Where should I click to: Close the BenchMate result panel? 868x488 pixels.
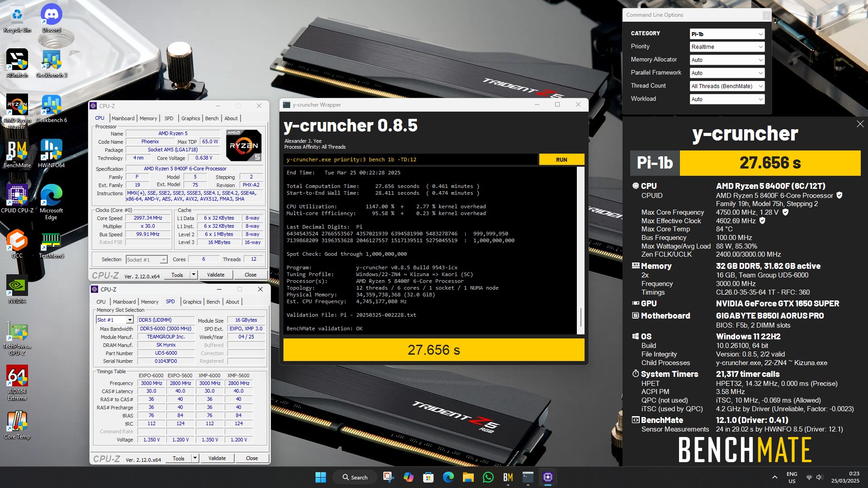(860, 124)
